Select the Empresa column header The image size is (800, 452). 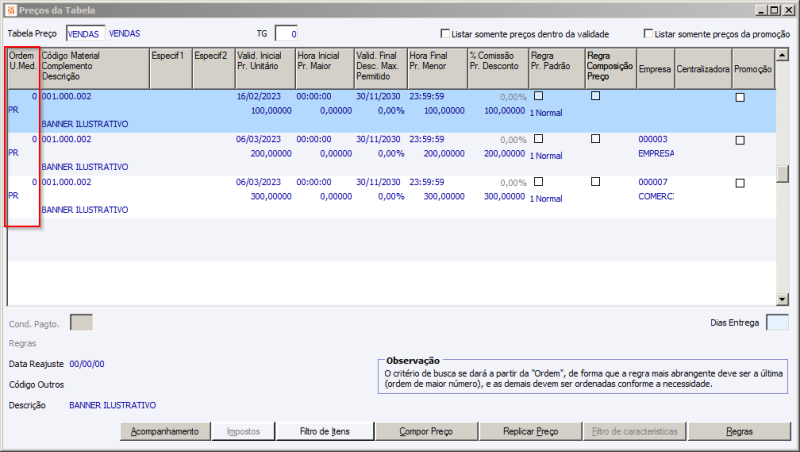click(x=655, y=69)
